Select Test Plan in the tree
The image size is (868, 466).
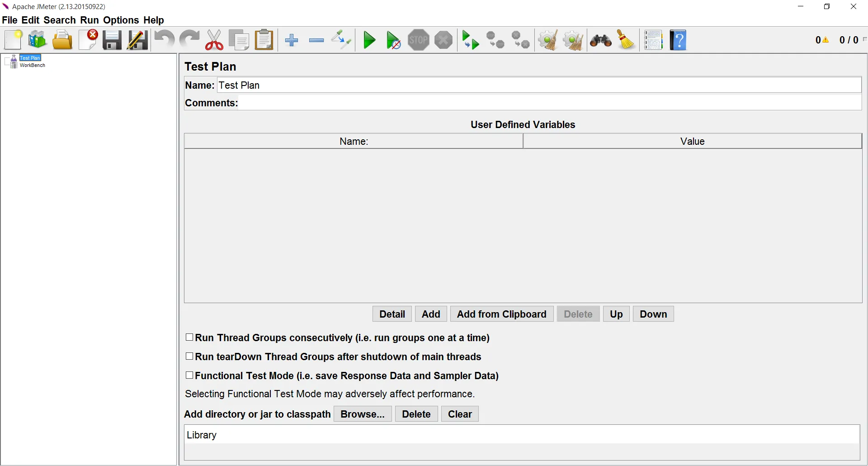30,58
